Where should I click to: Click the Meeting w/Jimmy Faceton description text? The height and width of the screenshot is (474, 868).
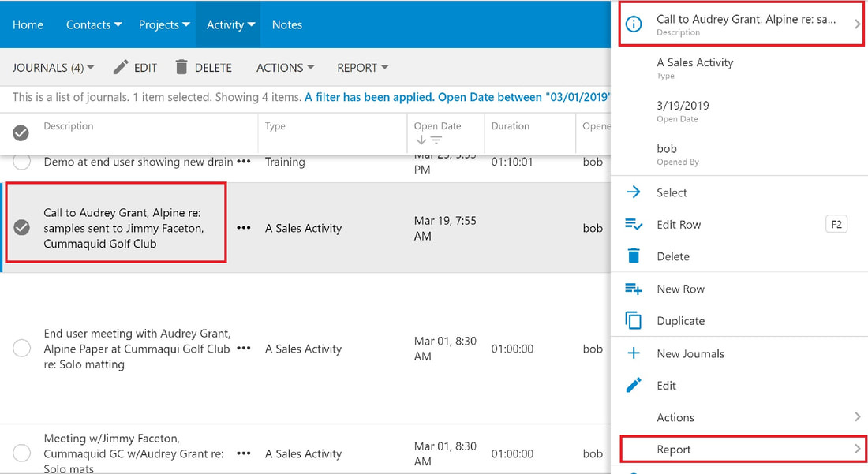tap(133, 453)
